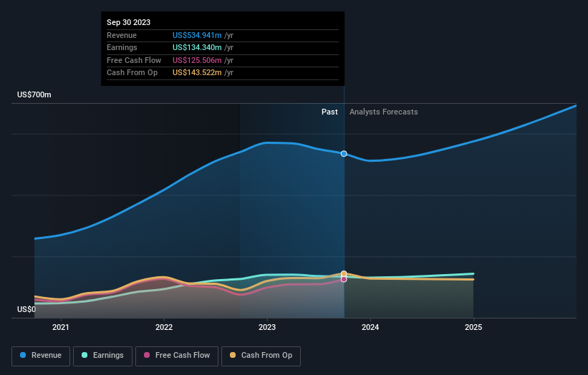
Task: Click the 2022 x-axis label
Action: point(164,328)
